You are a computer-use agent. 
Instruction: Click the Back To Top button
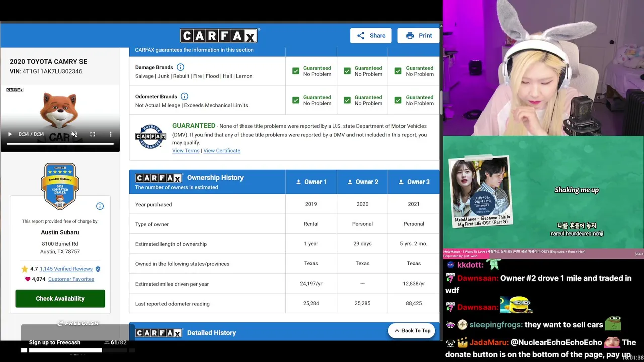click(x=412, y=331)
